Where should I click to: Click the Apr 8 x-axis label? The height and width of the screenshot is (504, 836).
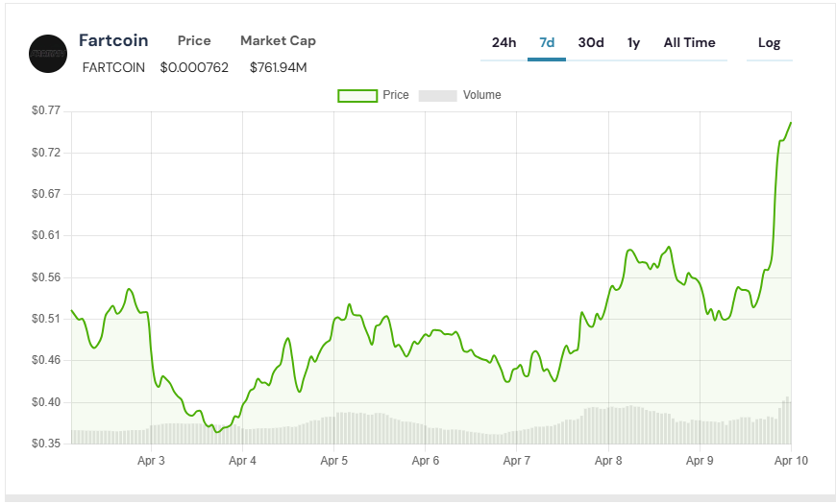pos(608,460)
